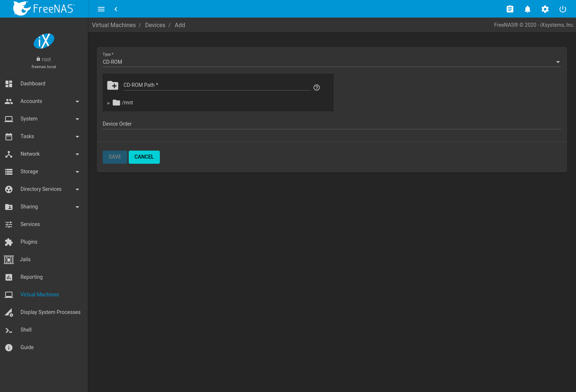The width and height of the screenshot is (576, 392).
Task: Open the settings gear icon
Action: [545, 9]
